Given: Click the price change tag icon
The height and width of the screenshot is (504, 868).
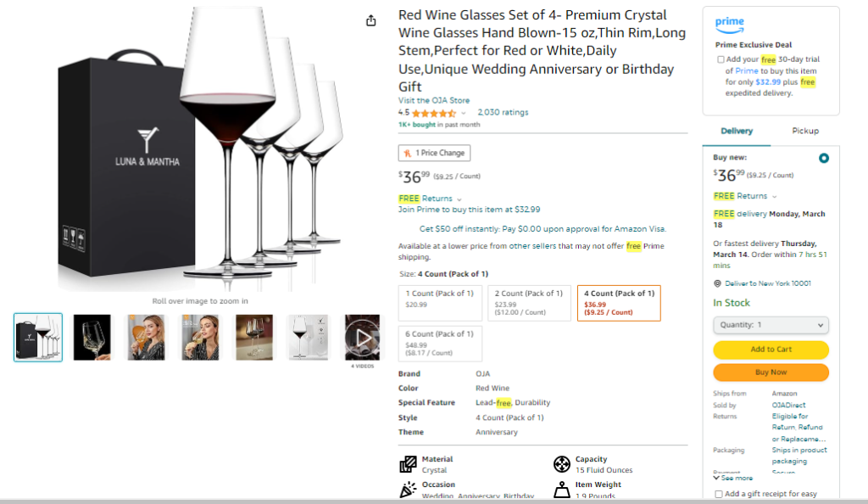Looking at the screenshot, I should 408,154.
